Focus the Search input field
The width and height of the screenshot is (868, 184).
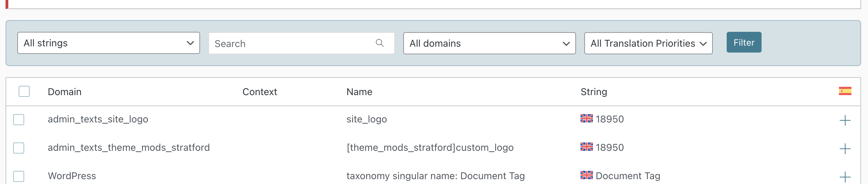coord(301,43)
